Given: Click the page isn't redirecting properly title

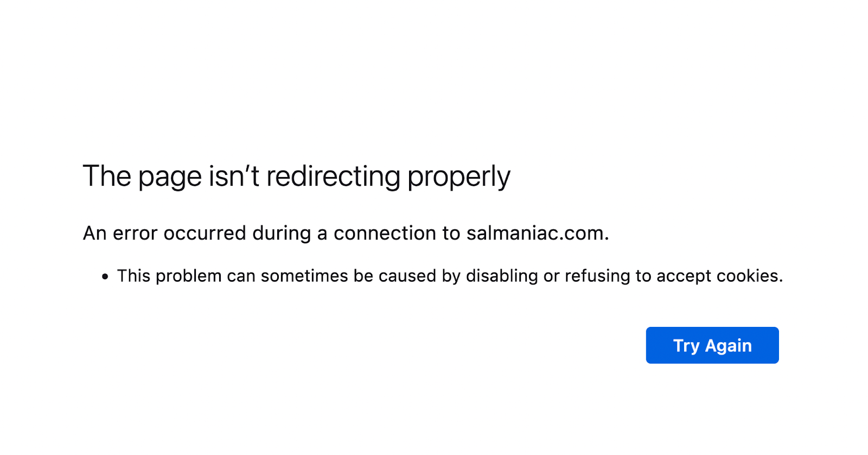Looking at the screenshot, I should (x=296, y=175).
